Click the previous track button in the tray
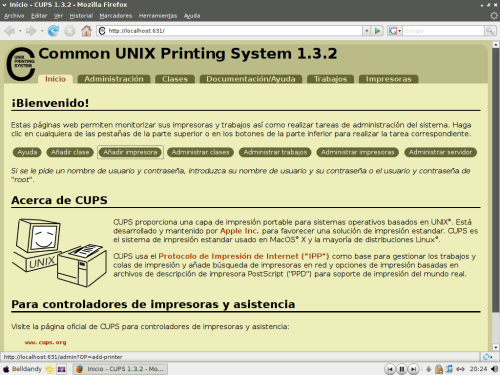The image size is (500, 375). tap(390, 369)
